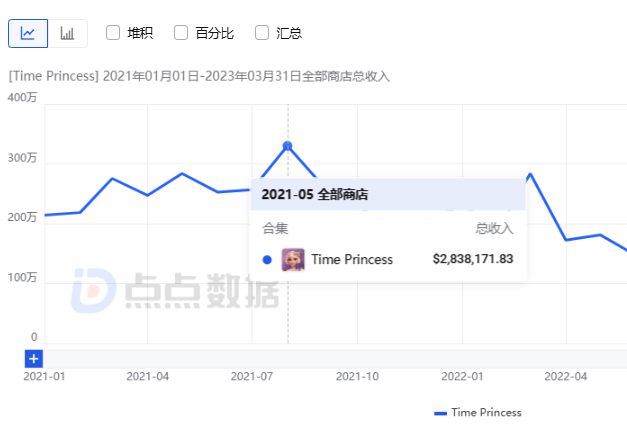The width and height of the screenshot is (627, 433).
Task: Switch to line chart view
Action: [x=28, y=33]
